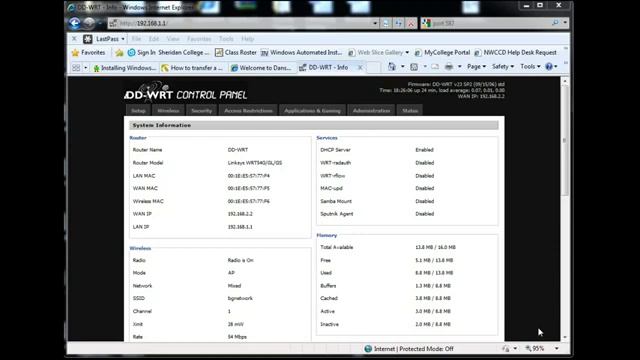Image resolution: width=640 pixels, height=360 pixels.
Task: Open Favorites center via the star icon
Action: click(75, 53)
